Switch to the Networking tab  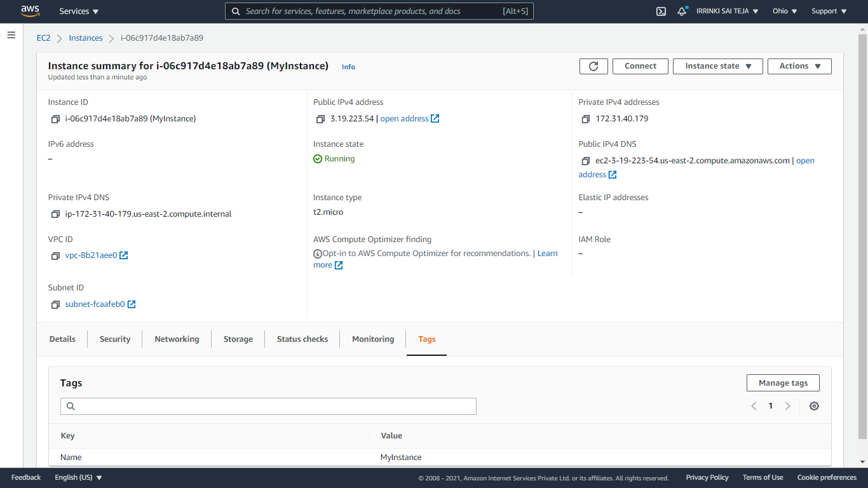(177, 339)
